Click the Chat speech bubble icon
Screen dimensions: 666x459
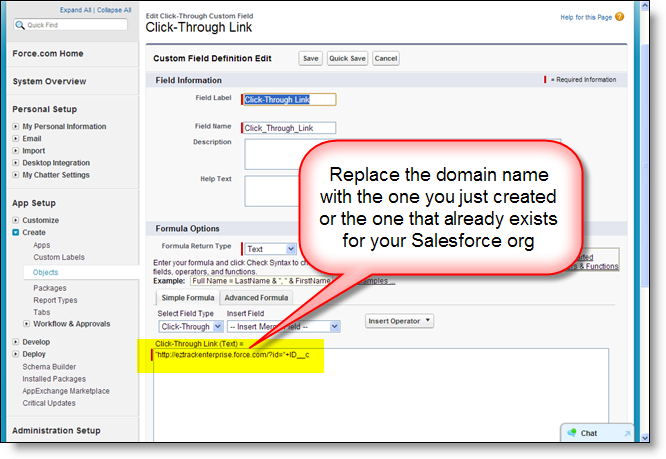[570, 433]
